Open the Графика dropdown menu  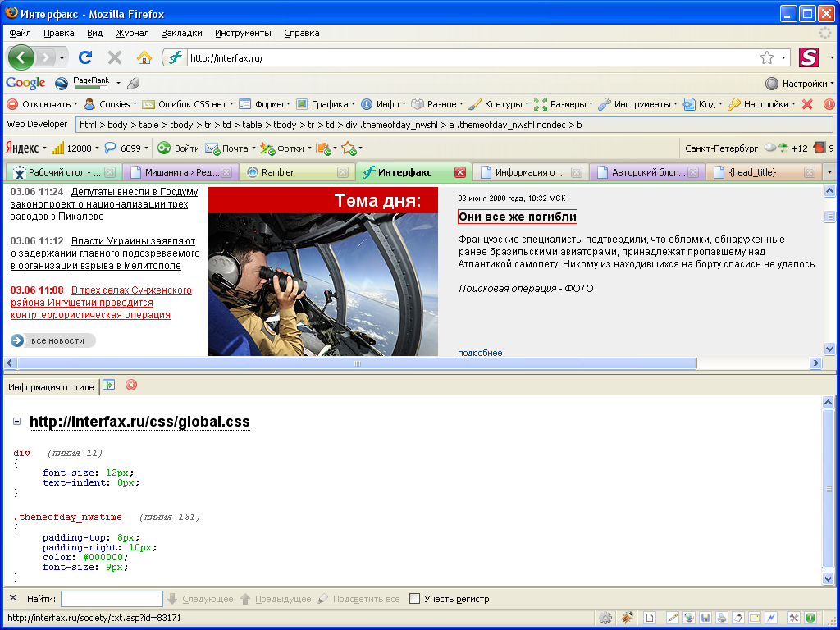pos(326,104)
